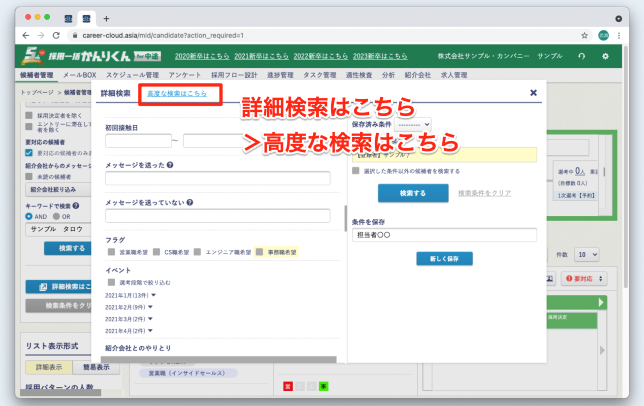Viewport: 644px width, 406px height.
Task: Check the 営業職希望 flag
Action: 111,252
